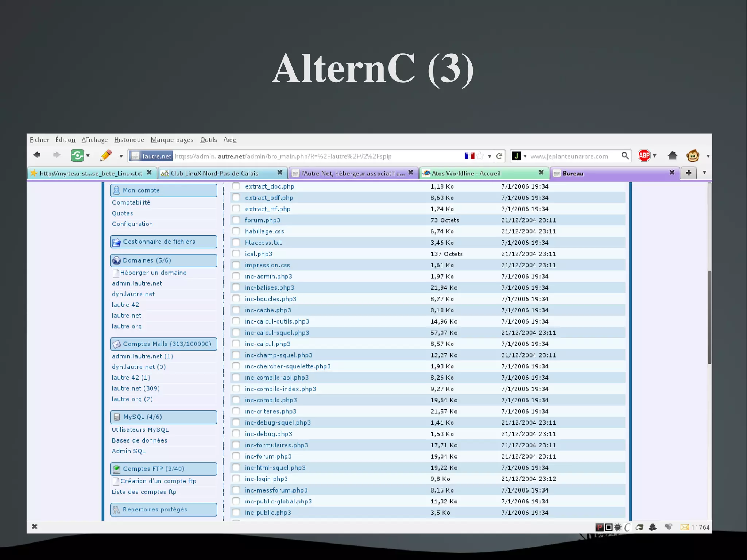Image resolution: width=747 pixels, height=560 pixels.
Task: Open the Gestionnaire de fichiers section
Action: tap(163, 242)
